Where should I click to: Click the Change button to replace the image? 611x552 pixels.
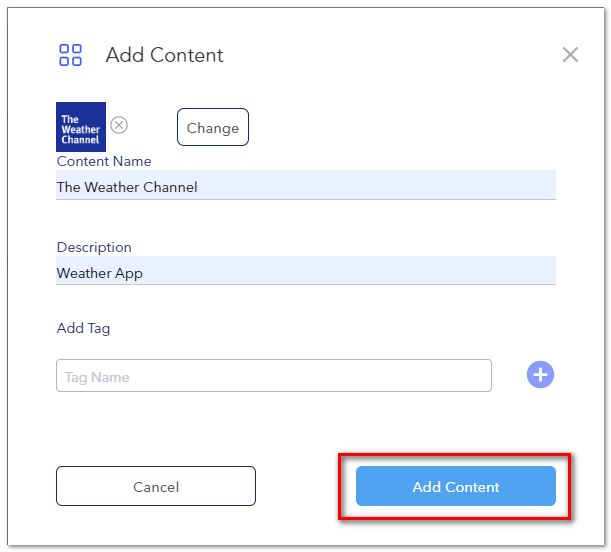[213, 127]
